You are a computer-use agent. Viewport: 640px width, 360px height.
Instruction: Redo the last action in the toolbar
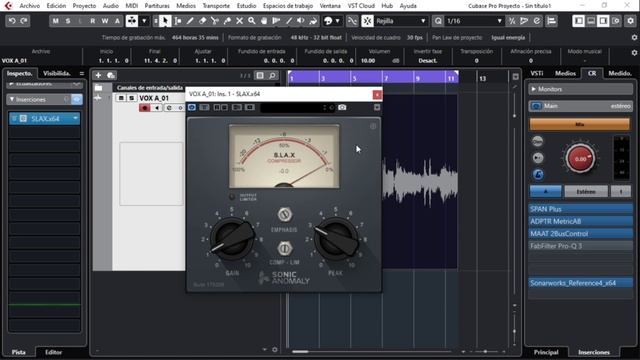24,21
